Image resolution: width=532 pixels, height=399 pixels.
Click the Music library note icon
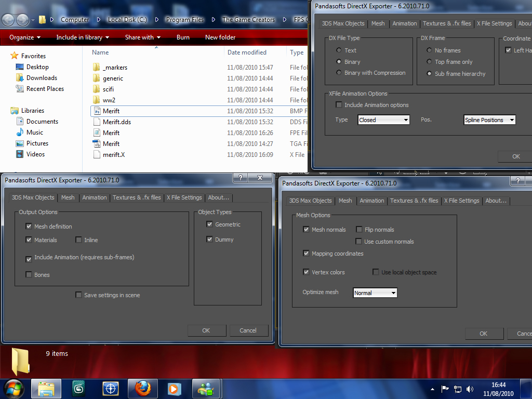[20, 132]
